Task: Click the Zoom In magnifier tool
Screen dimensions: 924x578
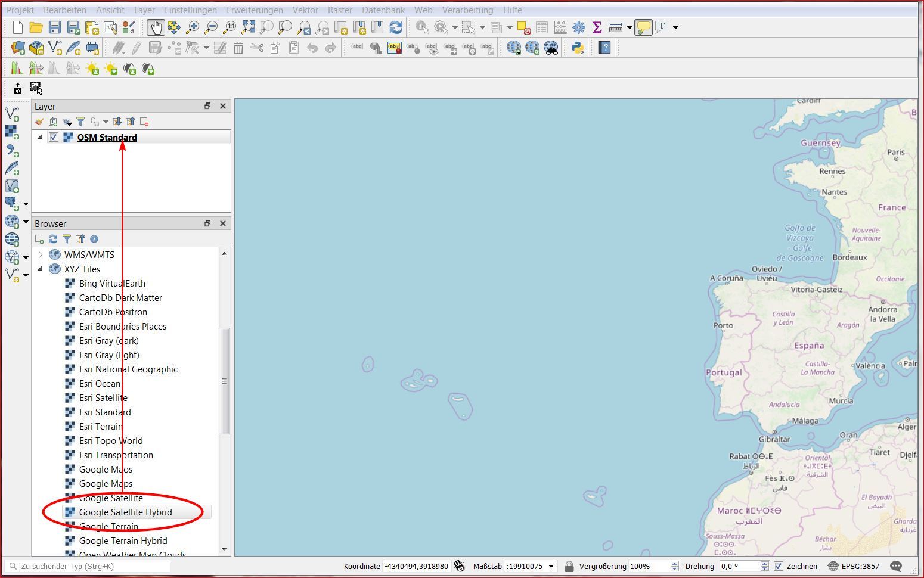Action: (193, 27)
